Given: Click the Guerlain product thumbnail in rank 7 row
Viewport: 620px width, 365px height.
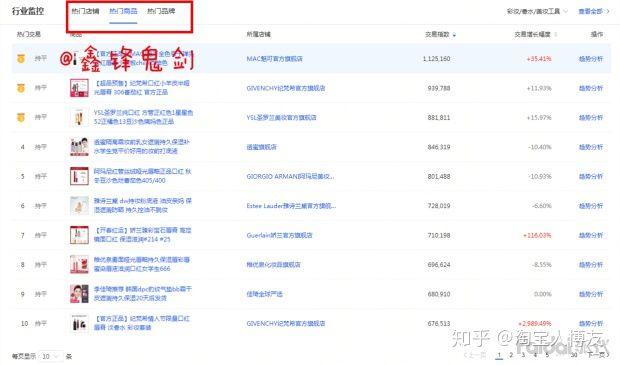Looking at the screenshot, I should pos(79,235).
